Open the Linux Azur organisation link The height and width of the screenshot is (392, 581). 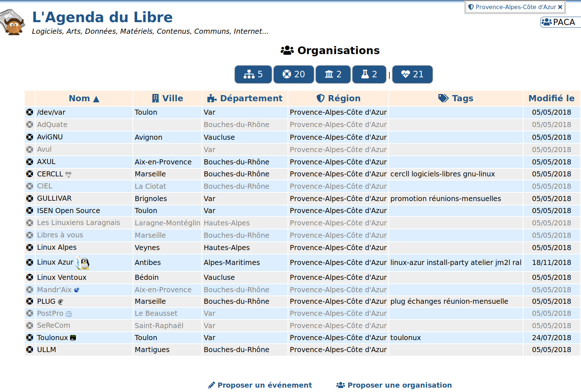(55, 262)
